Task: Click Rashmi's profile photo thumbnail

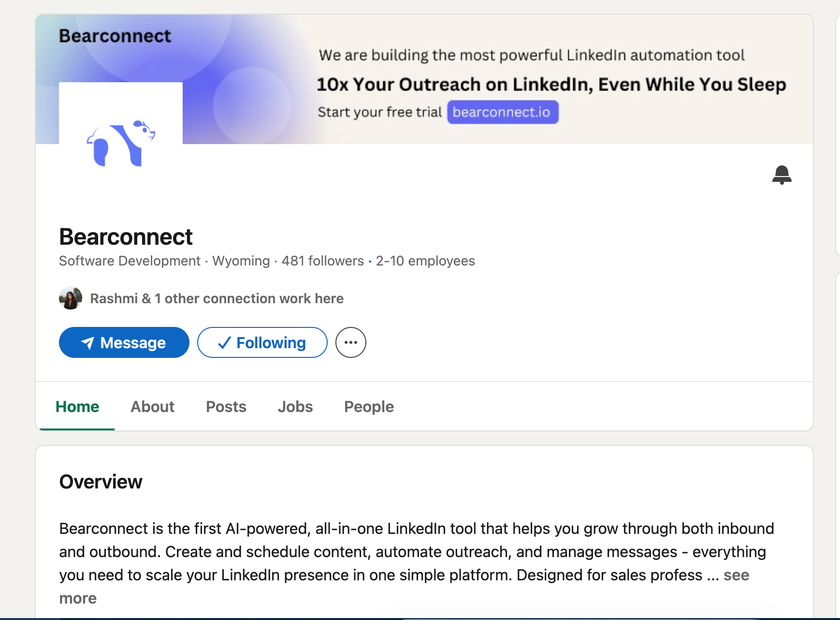Action: click(x=71, y=298)
